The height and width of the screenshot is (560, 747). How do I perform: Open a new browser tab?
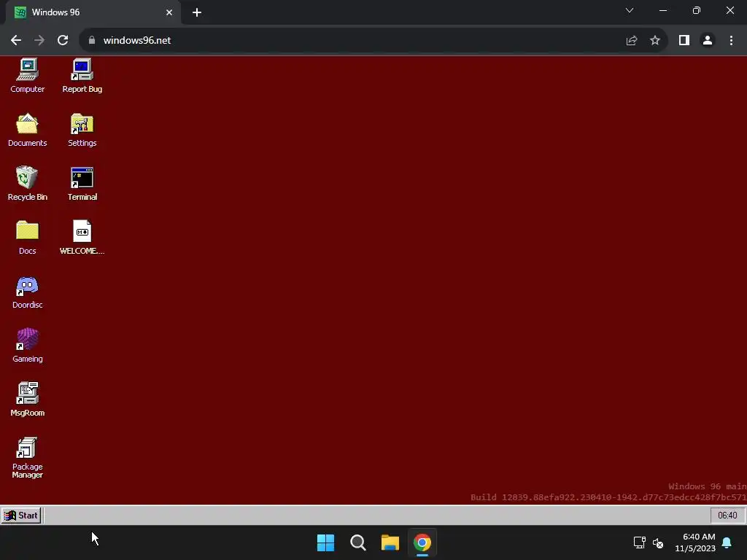(x=197, y=12)
